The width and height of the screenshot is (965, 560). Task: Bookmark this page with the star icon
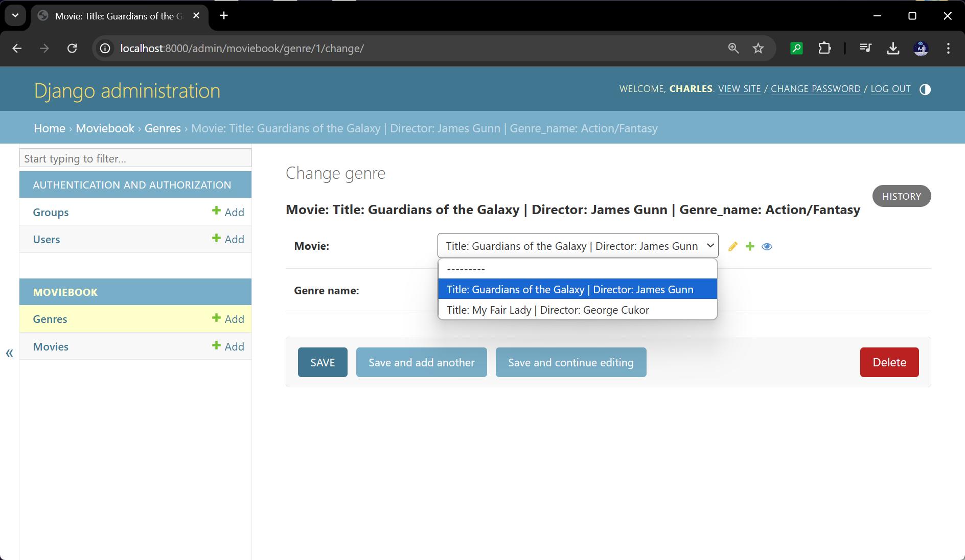(758, 49)
